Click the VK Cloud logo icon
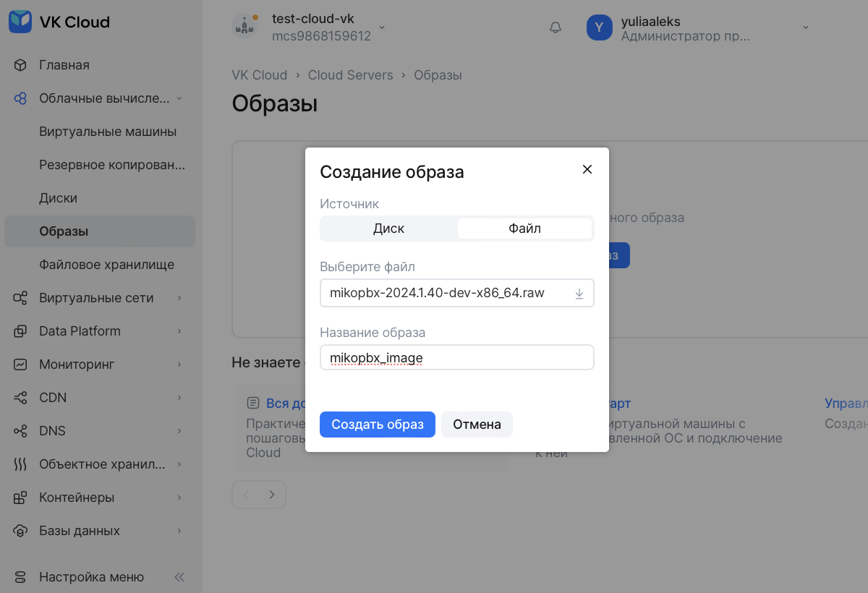The width and height of the screenshot is (868, 593). [x=20, y=22]
